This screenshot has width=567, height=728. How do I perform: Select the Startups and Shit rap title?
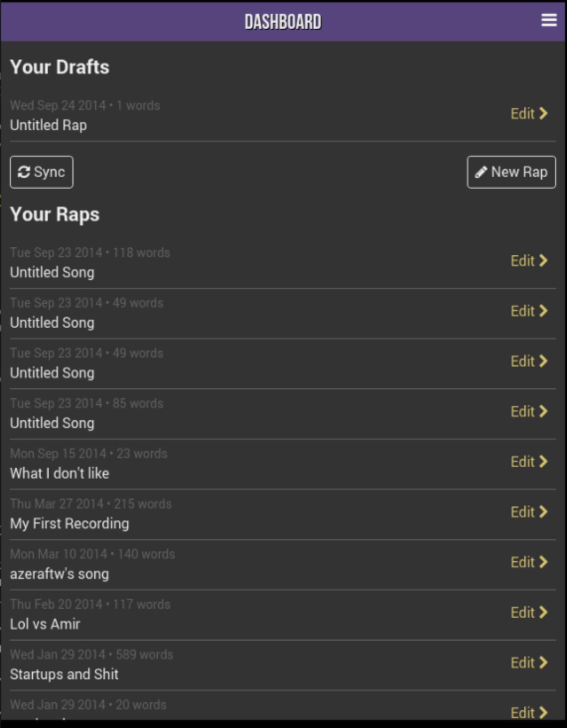point(65,674)
